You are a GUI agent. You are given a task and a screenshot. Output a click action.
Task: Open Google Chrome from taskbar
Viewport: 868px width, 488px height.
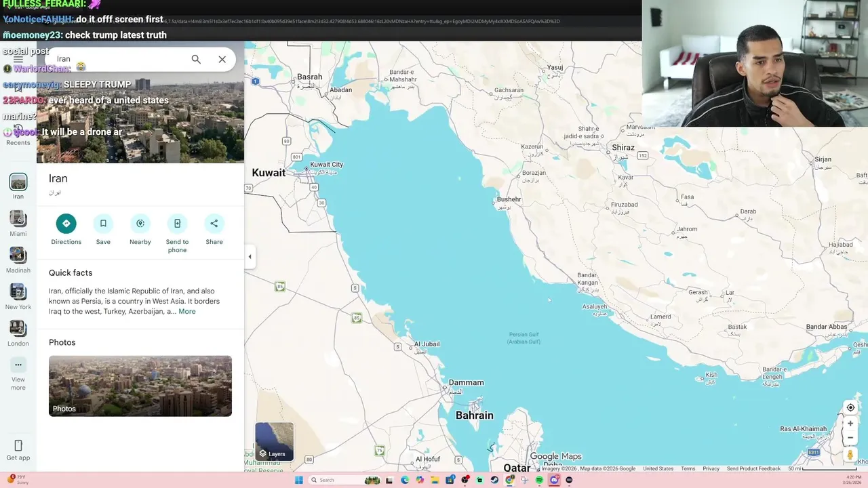pyautogui.click(x=509, y=480)
